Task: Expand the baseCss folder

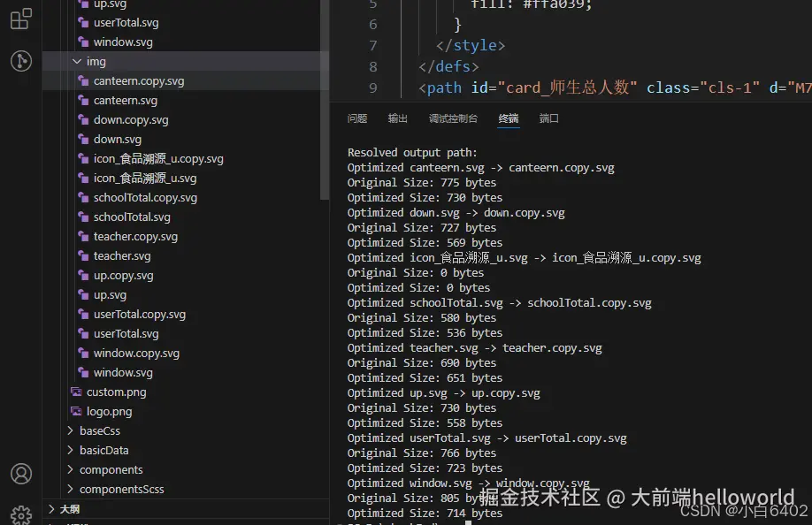Action: 99,430
